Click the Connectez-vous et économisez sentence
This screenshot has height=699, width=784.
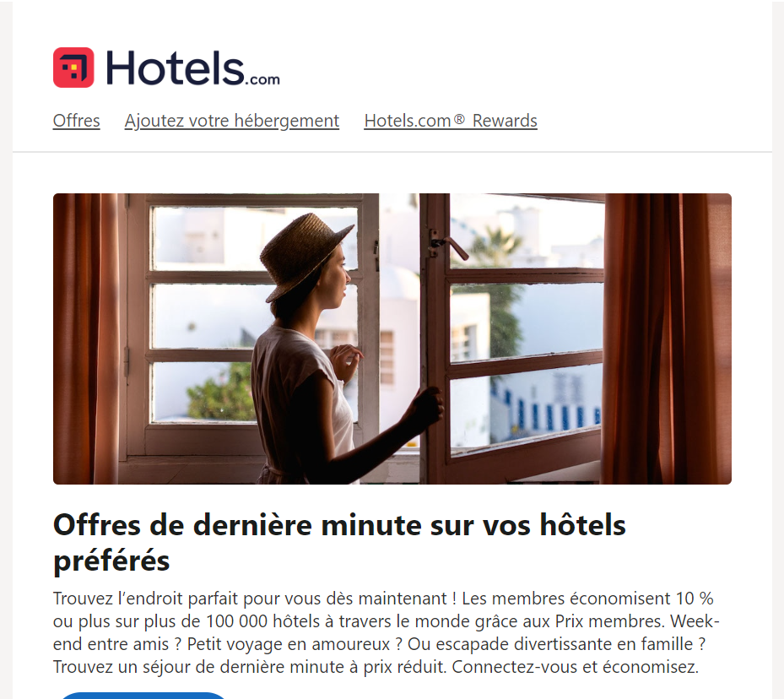tap(575, 667)
